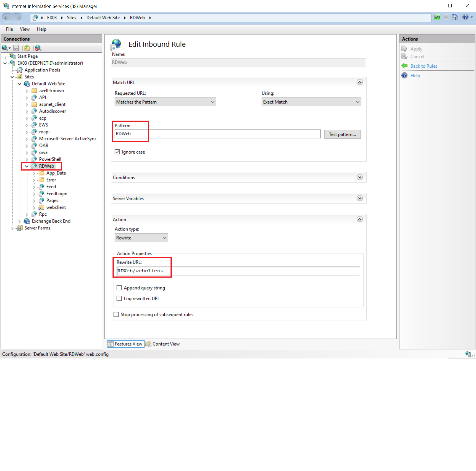Viewport: 476px width, 471px height.
Task: Click the Up folder icon in Connections toolbar
Action: (27, 48)
